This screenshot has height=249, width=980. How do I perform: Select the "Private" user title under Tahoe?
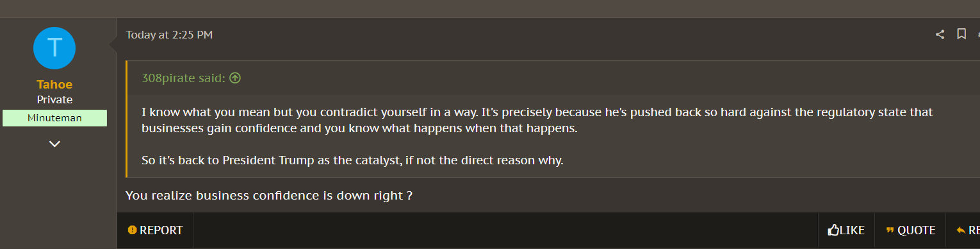pyautogui.click(x=54, y=99)
